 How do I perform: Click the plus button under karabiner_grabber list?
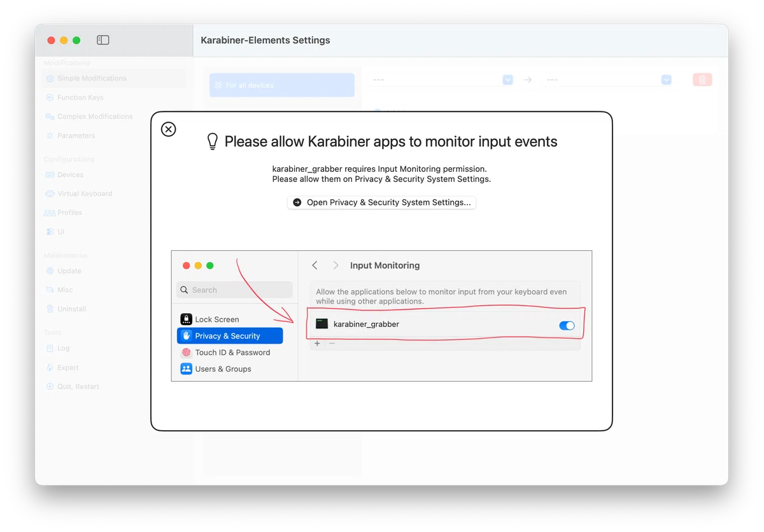point(317,344)
